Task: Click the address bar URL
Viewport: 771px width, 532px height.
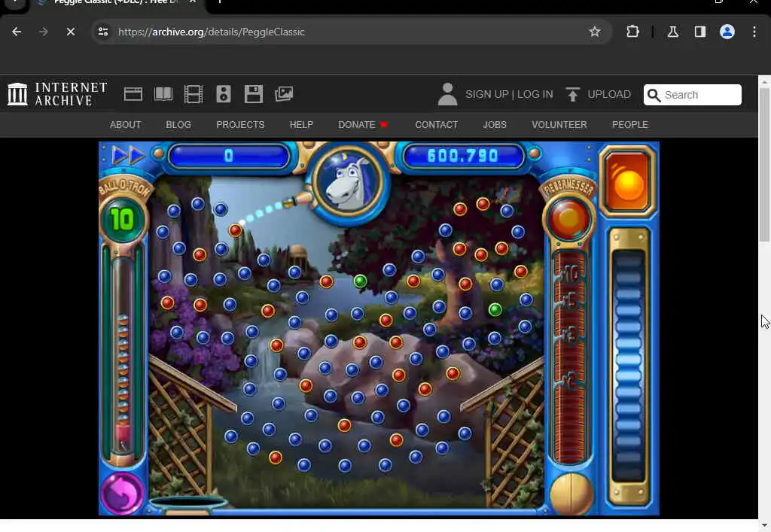Action: click(x=212, y=32)
